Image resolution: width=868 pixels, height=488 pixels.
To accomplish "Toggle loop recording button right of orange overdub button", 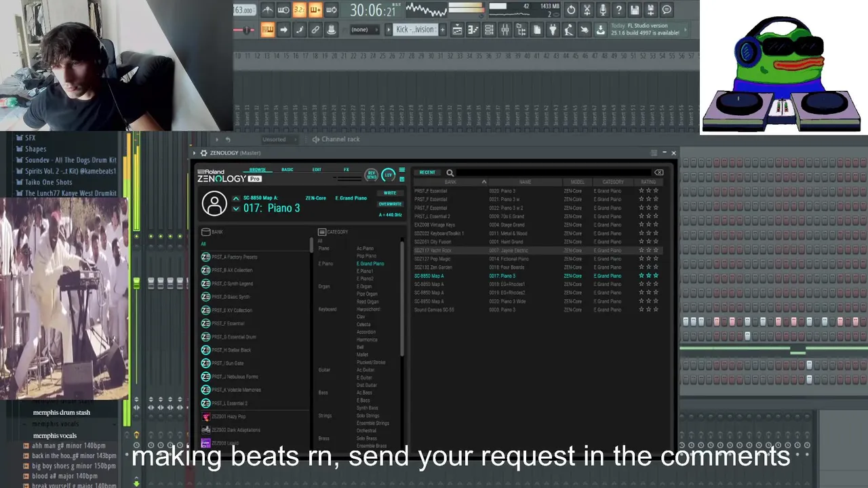I will click(331, 10).
